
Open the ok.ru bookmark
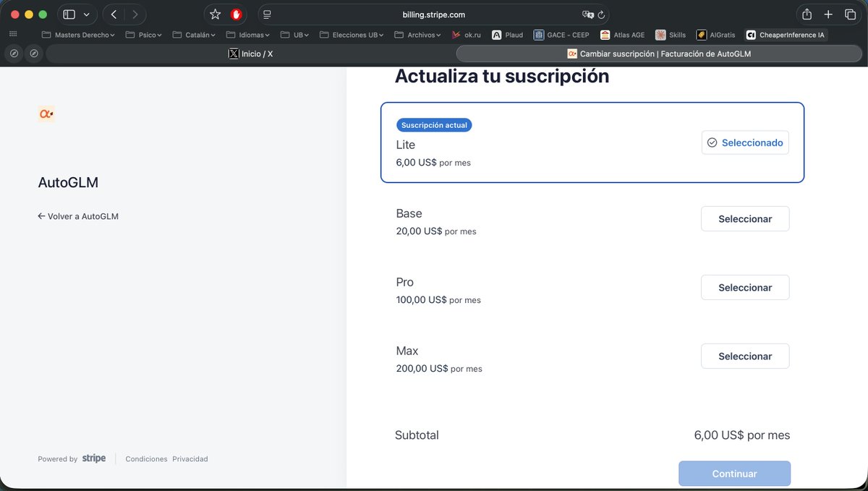point(467,35)
